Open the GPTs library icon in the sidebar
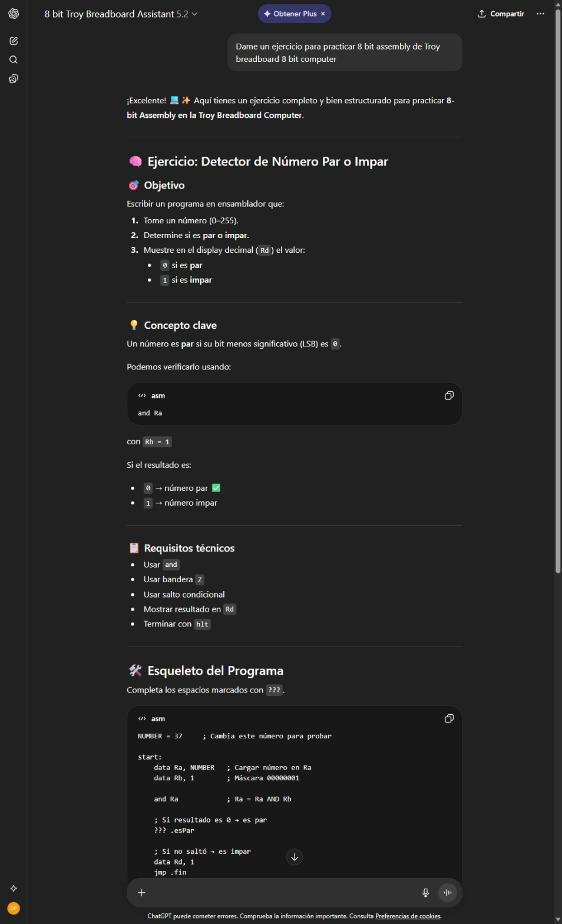The width and height of the screenshot is (562, 924). click(x=14, y=78)
